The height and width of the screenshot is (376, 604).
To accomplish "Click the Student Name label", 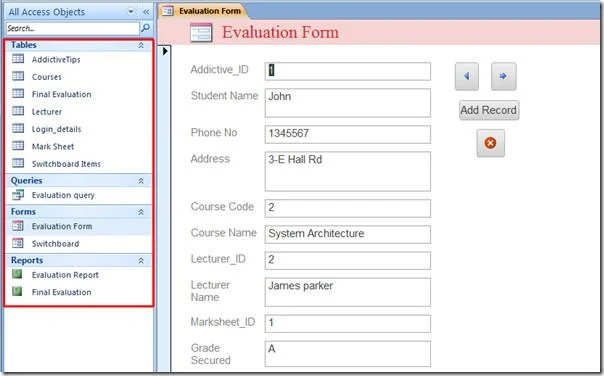I will [x=224, y=96].
